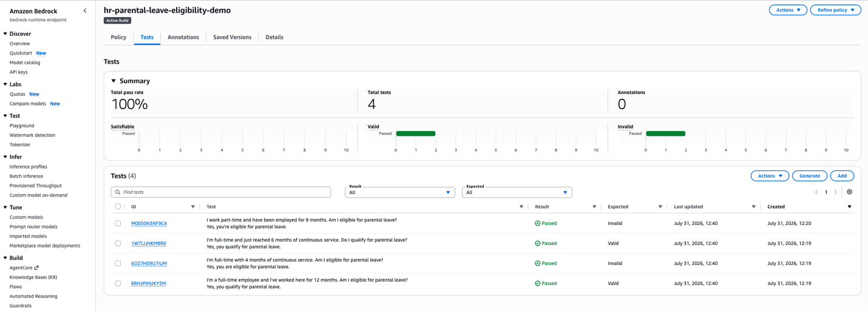Open Model catalog in sidebar
Viewport: 868px width, 313px height.
click(25, 62)
